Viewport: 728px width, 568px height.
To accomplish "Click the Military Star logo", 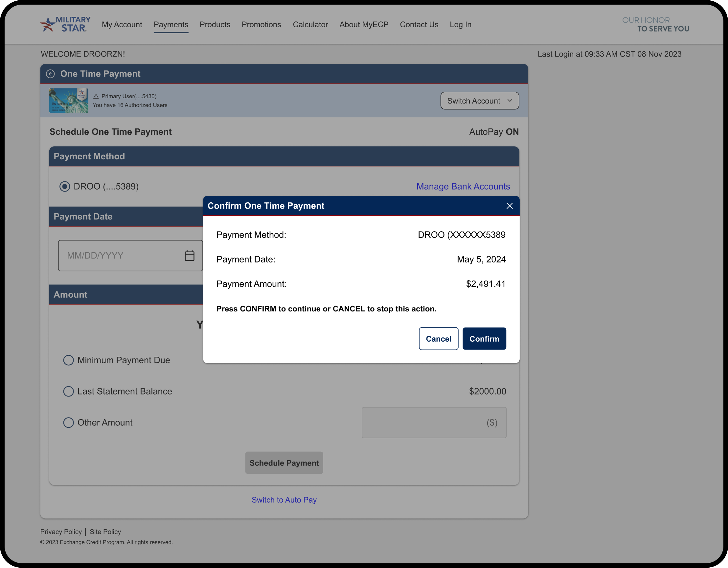I will click(x=66, y=24).
